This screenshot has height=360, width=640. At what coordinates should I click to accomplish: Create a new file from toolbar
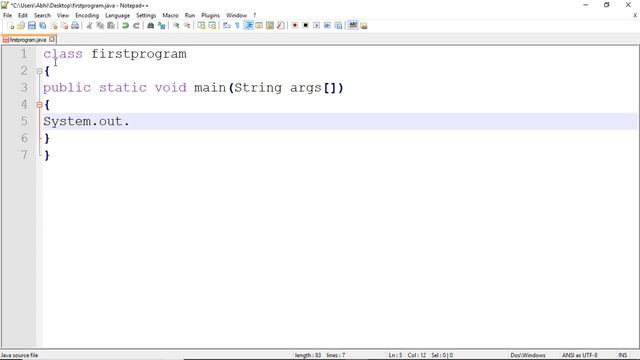point(11,26)
